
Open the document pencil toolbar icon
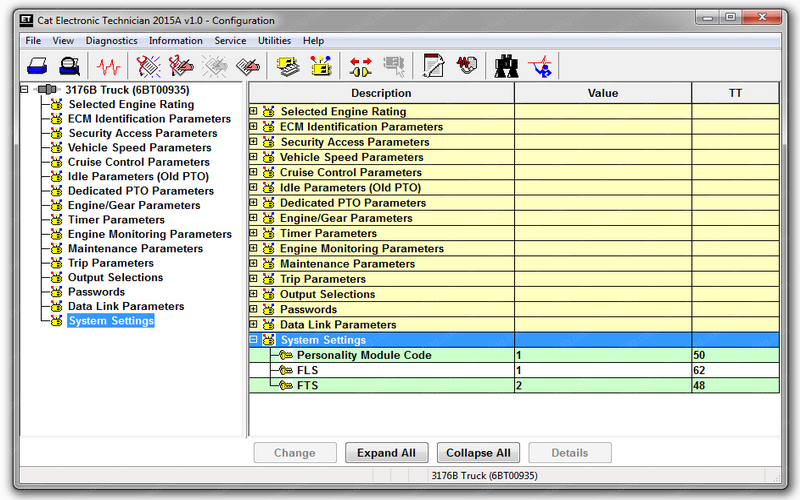434,66
